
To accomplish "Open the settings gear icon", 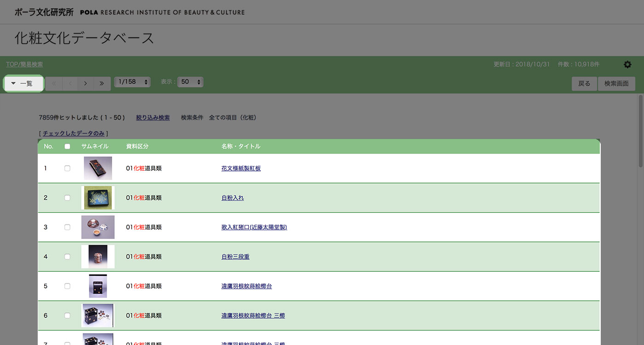I will pyautogui.click(x=627, y=64).
